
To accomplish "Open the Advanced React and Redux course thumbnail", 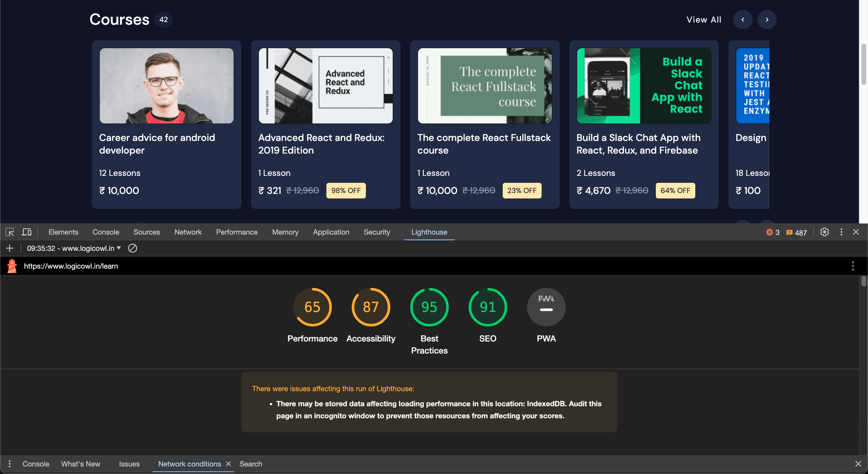I will (325, 86).
